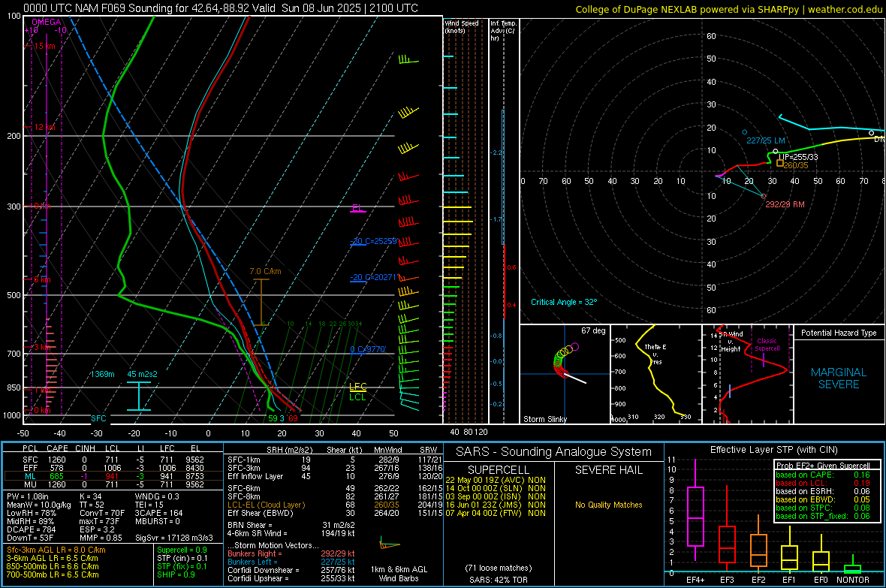Click the 'Critical Angle = 32°' text
This screenshot has width=886, height=588.
pos(564,303)
